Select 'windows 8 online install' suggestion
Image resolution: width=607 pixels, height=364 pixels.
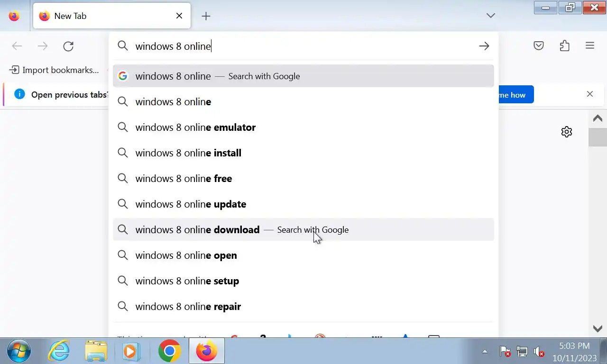[x=303, y=153]
